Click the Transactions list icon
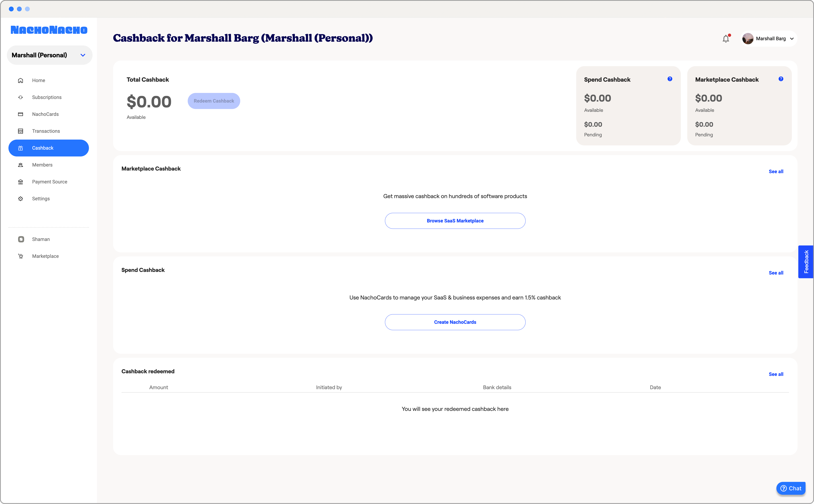This screenshot has width=814, height=504. (x=20, y=131)
